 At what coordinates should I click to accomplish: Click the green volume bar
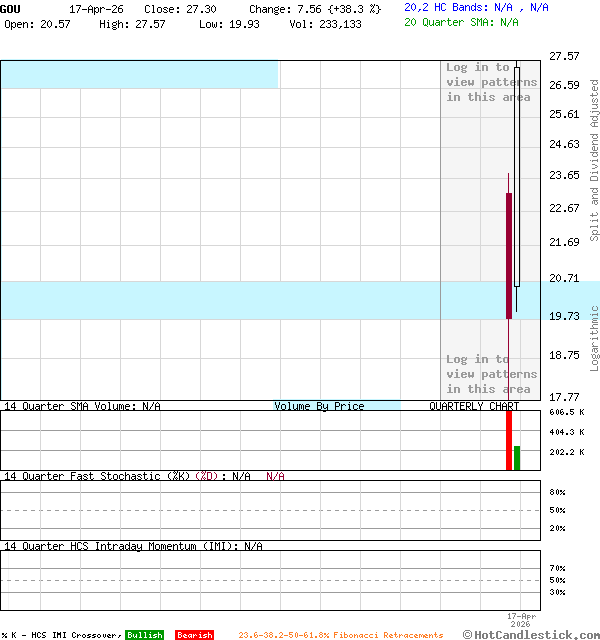point(517,458)
